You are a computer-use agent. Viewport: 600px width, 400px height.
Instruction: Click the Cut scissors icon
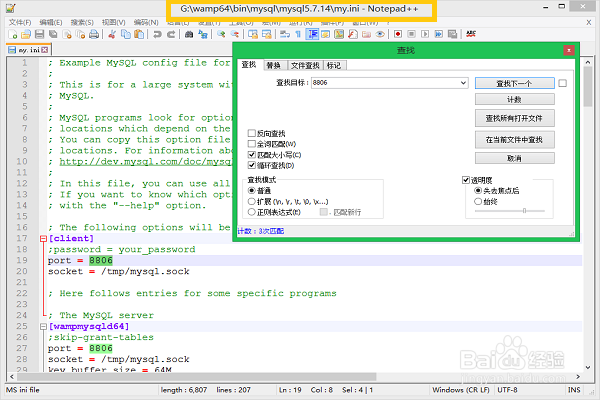pyautogui.click(x=112, y=34)
